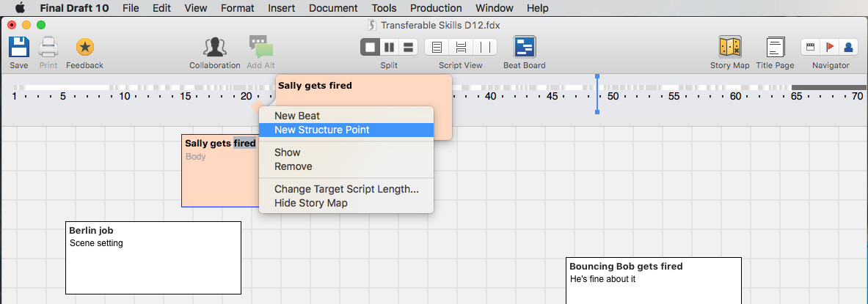Show the Navigator scenes tab
This screenshot has height=304, width=868.
811,48
